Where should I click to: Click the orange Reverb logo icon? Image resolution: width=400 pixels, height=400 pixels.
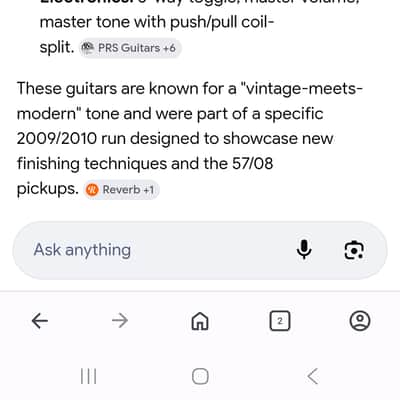tap(92, 190)
